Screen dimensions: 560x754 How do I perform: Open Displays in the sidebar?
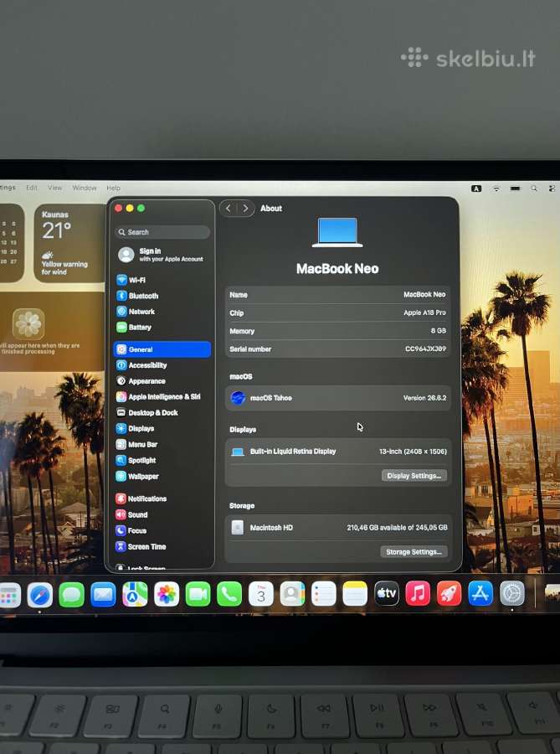point(162,429)
